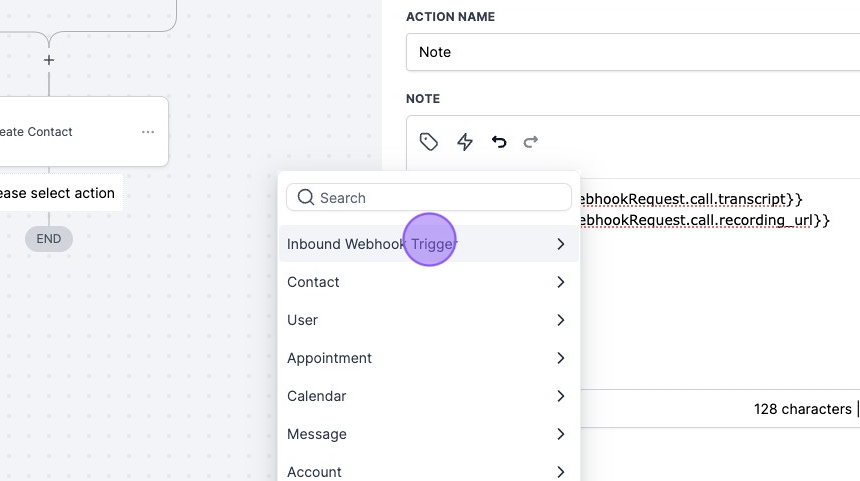Click the END node in workflow
This screenshot has width=860, height=481.
(49, 239)
